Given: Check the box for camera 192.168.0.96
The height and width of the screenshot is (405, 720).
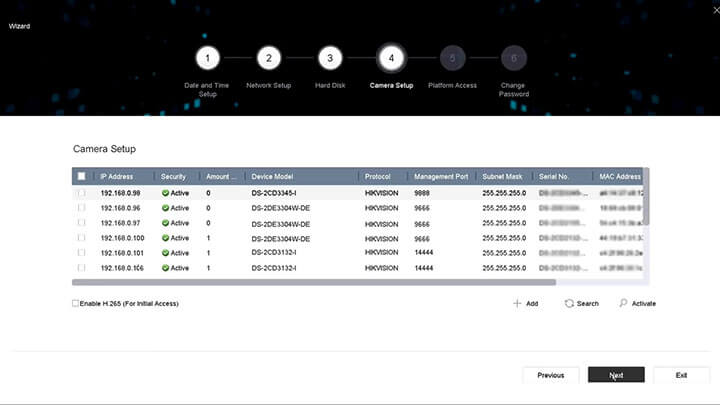Looking at the screenshot, I should coord(82,208).
